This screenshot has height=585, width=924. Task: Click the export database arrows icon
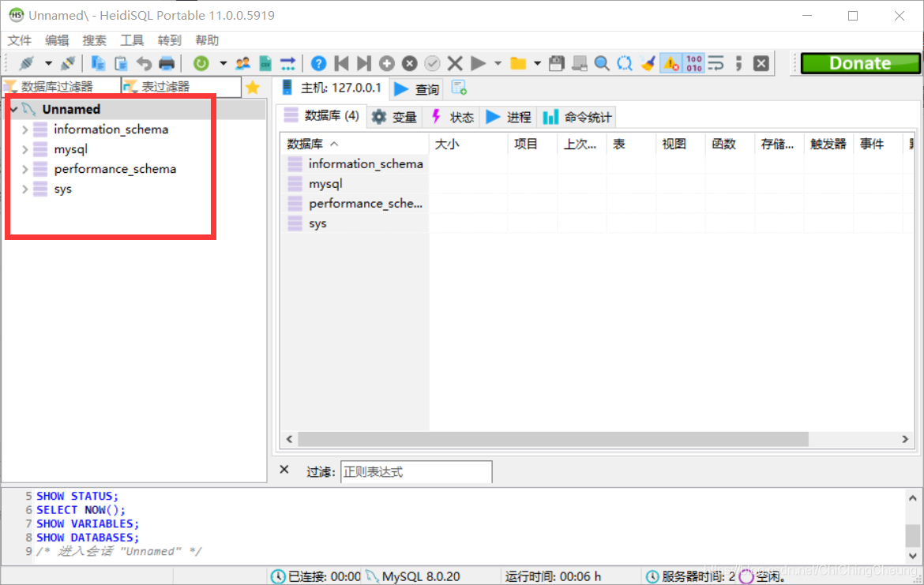coord(287,63)
